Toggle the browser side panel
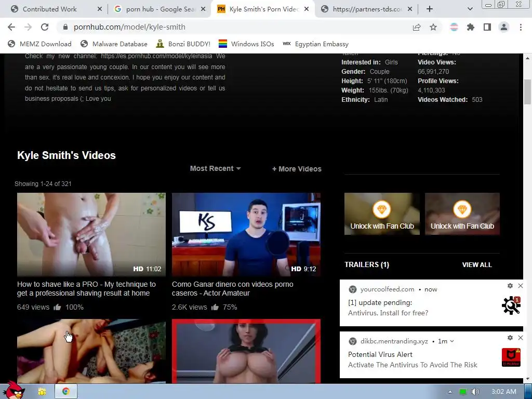Viewport: 532px width, 399px height. point(487,27)
